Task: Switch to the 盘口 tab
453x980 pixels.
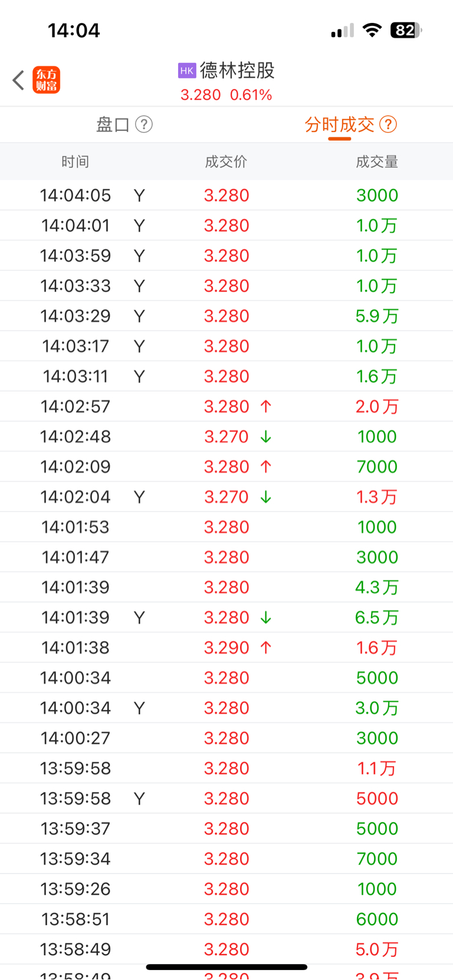Action: [113, 124]
